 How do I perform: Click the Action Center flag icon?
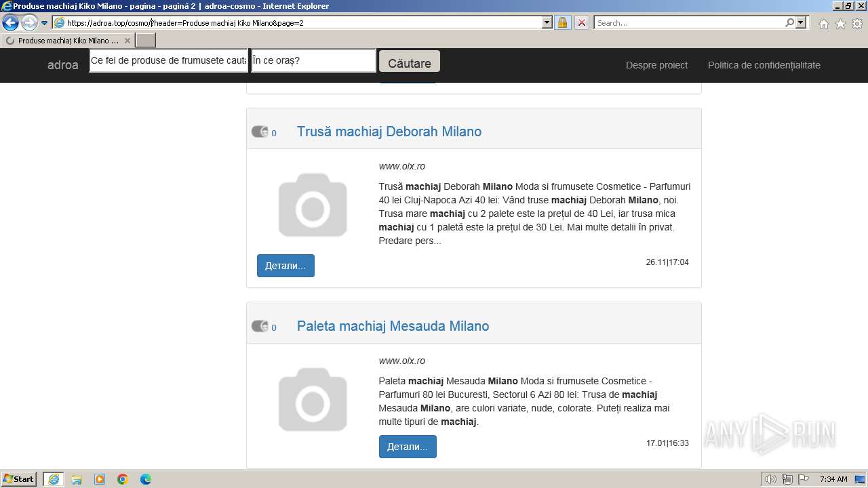point(803,479)
